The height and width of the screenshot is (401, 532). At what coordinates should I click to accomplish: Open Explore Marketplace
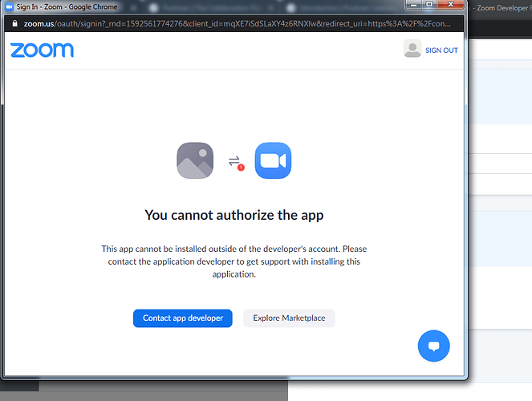click(289, 318)
